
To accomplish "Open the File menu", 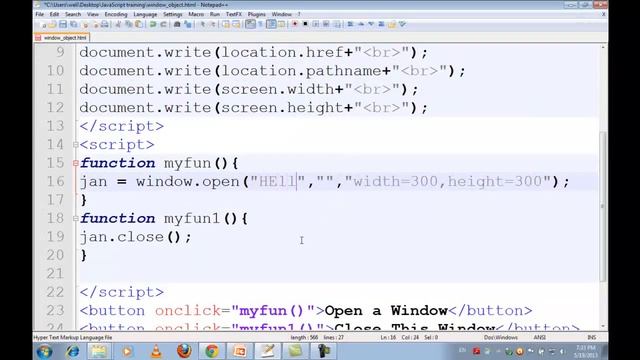I will [x=40, y=14].
